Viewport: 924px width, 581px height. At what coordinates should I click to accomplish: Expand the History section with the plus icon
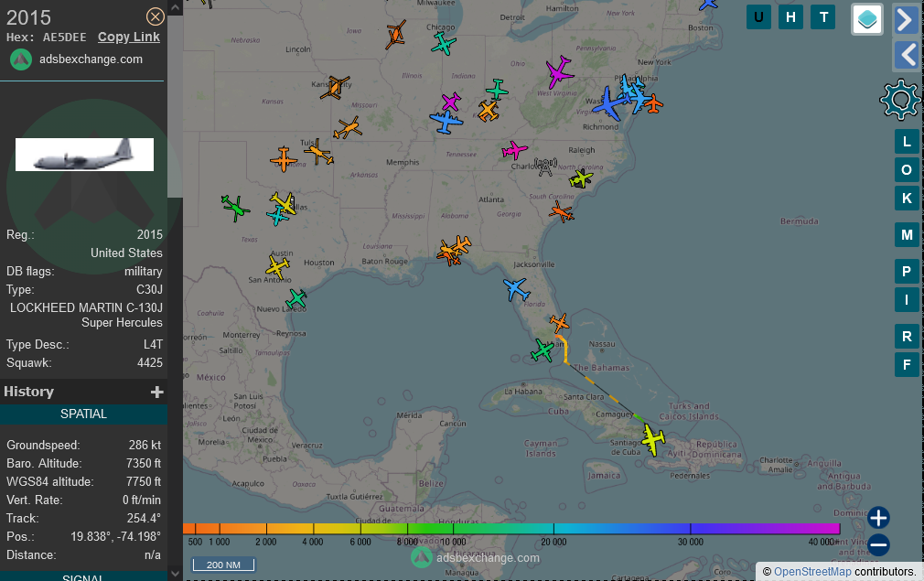(x=156, y=392)
